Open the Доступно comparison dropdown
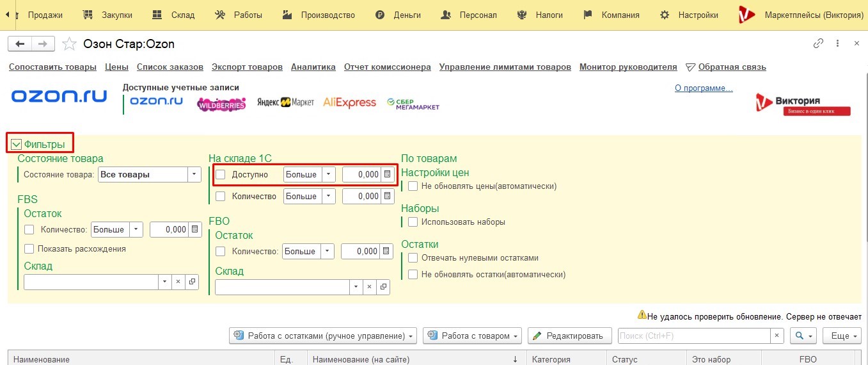This screenshot has width=868, height=365. [328, 174]
